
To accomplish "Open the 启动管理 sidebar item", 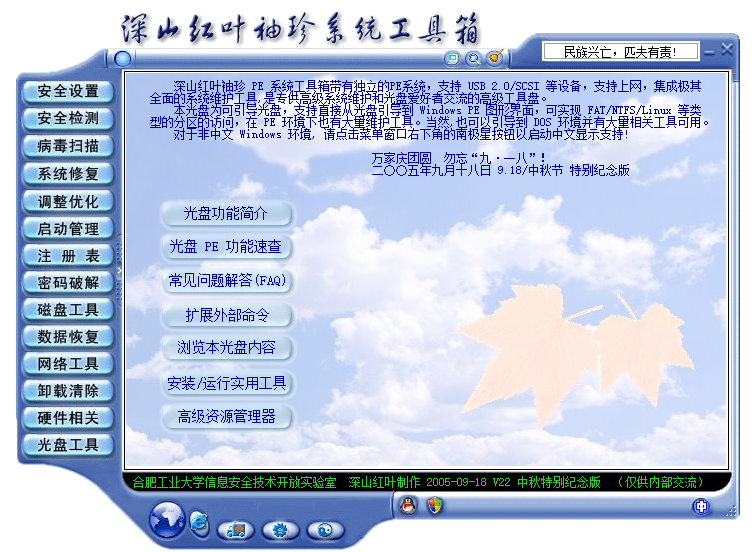I will [x=68, y=229].
